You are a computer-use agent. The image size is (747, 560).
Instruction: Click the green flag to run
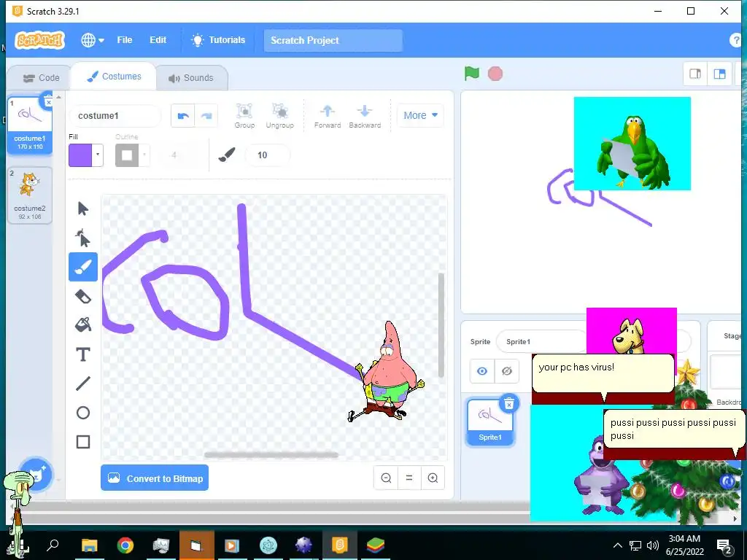click(x=472, y=74)
